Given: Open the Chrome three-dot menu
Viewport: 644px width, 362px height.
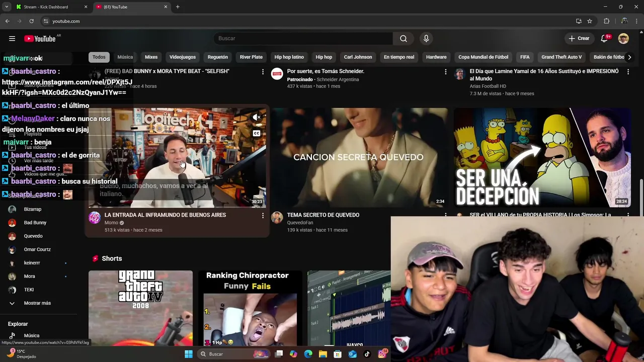Looking at the screenshot, I should coord(637,21).
